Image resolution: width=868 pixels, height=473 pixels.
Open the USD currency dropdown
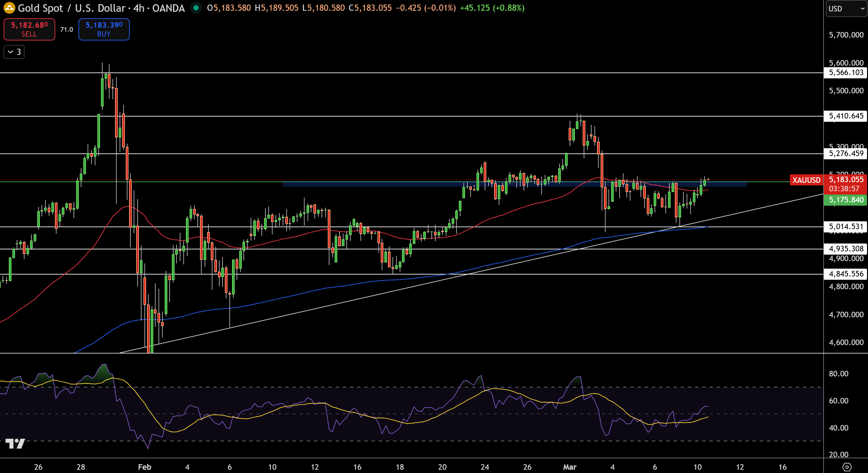[846, 8]
